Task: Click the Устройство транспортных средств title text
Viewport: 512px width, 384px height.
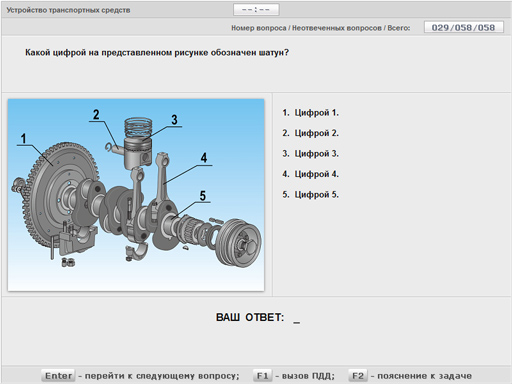Action: pyautogui.click(x=68, y=10)
